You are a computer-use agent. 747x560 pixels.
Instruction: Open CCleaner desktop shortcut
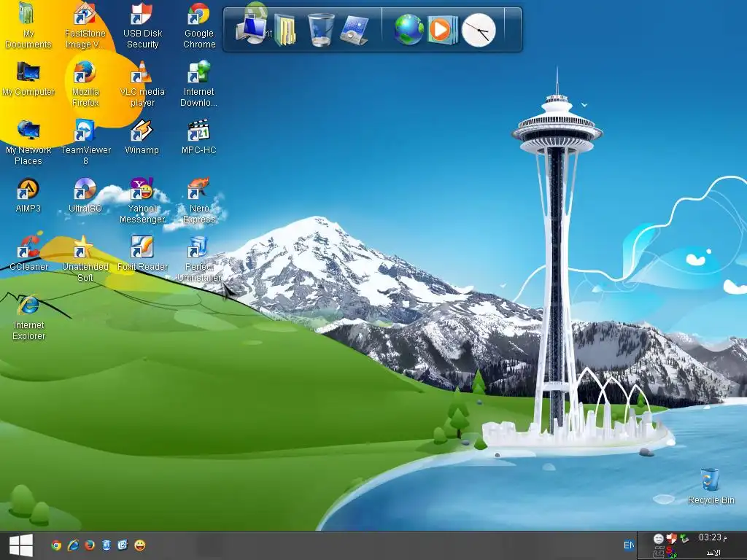click(28, 253)
